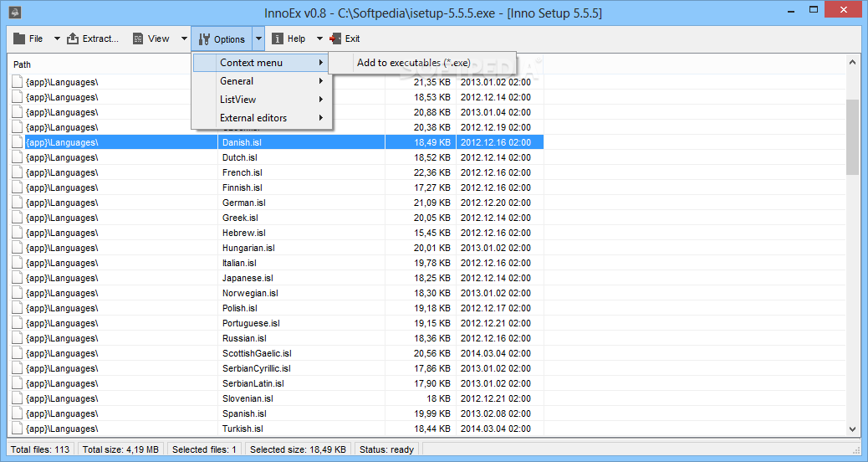Click file icon of Dutch.isl row
This screenshot has width=868, height=462.
click(x=18, y=157)
